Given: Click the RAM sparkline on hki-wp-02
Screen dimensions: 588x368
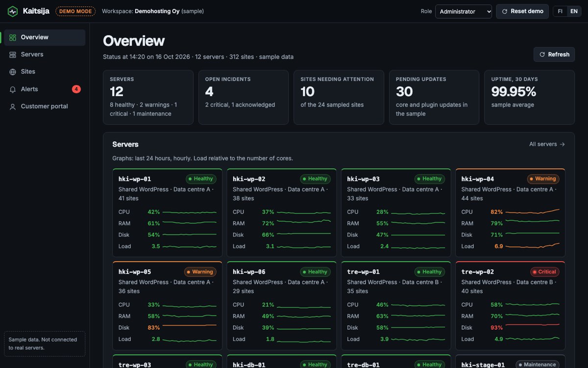Looking at the screenshot, I should pos(304,222).
